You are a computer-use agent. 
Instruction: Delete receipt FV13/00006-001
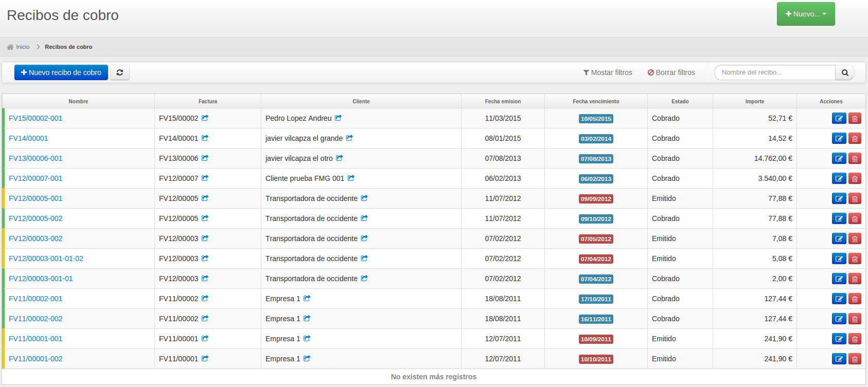(x=855, y=158)
